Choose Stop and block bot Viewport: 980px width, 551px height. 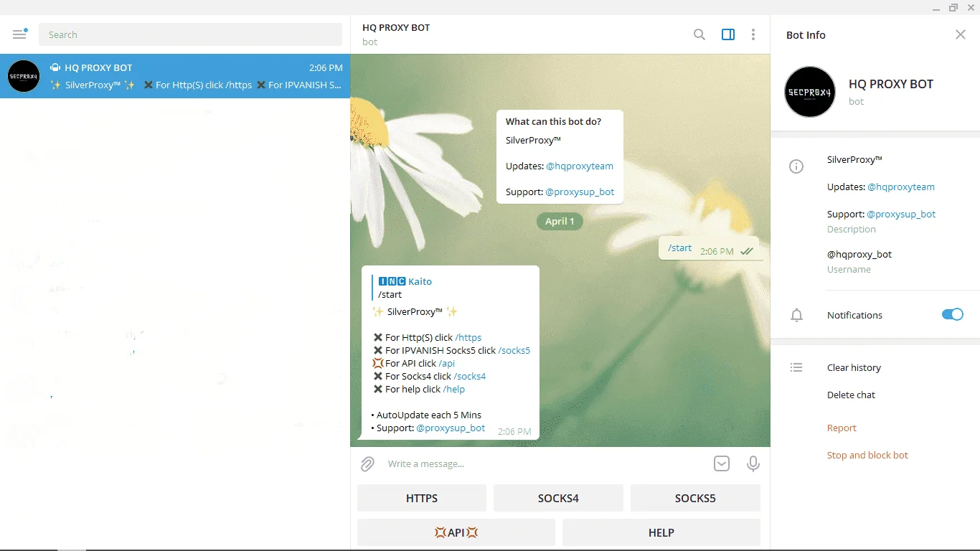(867, 456)
